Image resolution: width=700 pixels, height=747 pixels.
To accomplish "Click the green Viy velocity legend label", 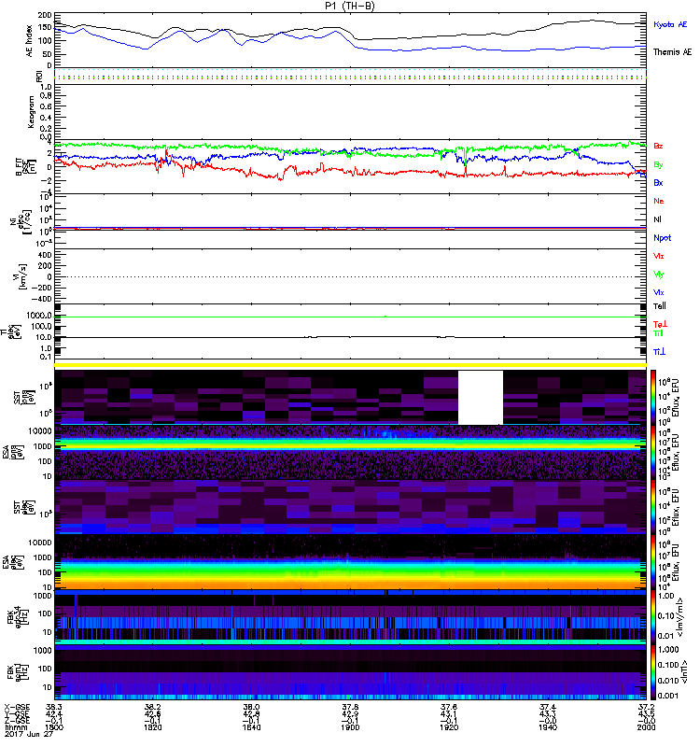I will click(x=658, y=274).
